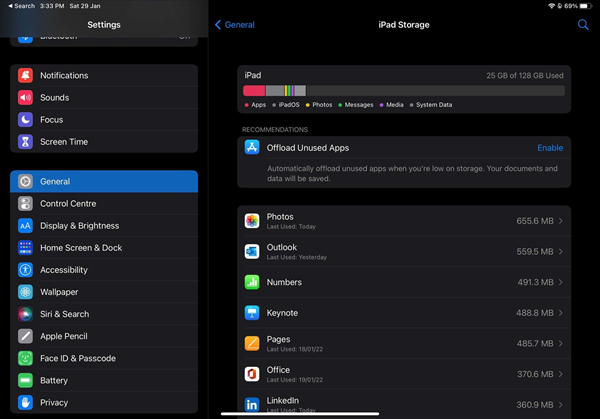Open Outlook storage details via its chevron

(561, 251)
